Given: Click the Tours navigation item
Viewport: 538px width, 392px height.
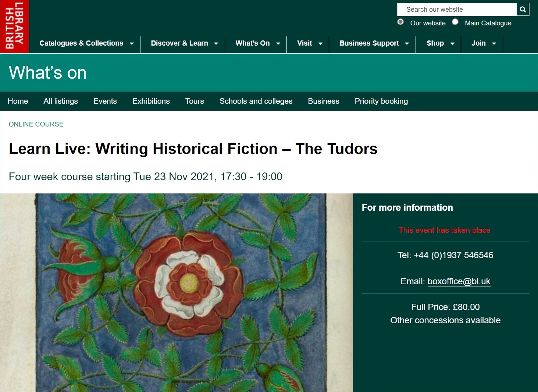Looking at the screenshot, I should tap(195, 101).
